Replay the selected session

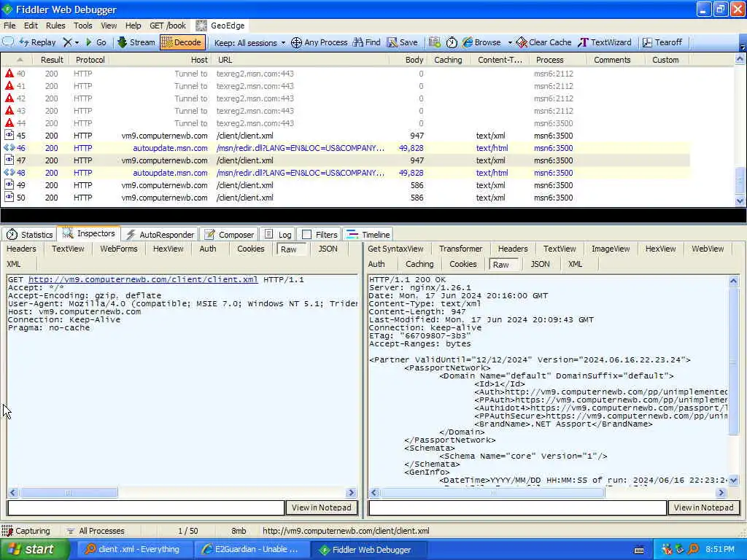[38, 42]
